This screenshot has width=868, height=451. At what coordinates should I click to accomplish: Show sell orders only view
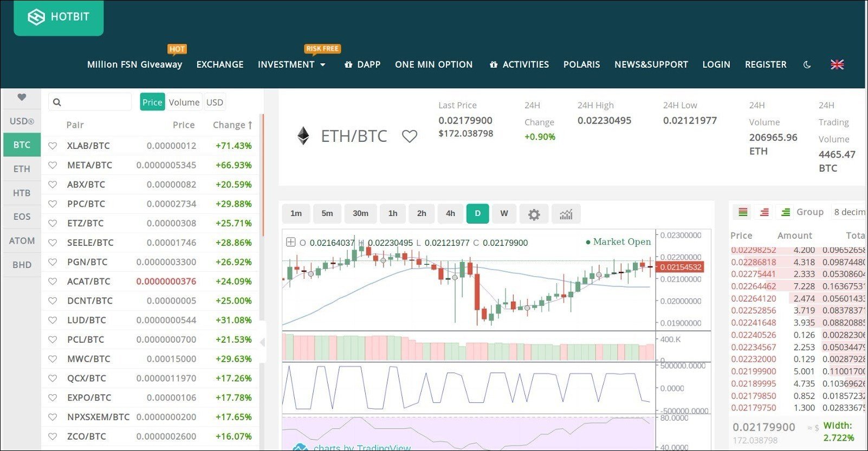tap(764, 212)
